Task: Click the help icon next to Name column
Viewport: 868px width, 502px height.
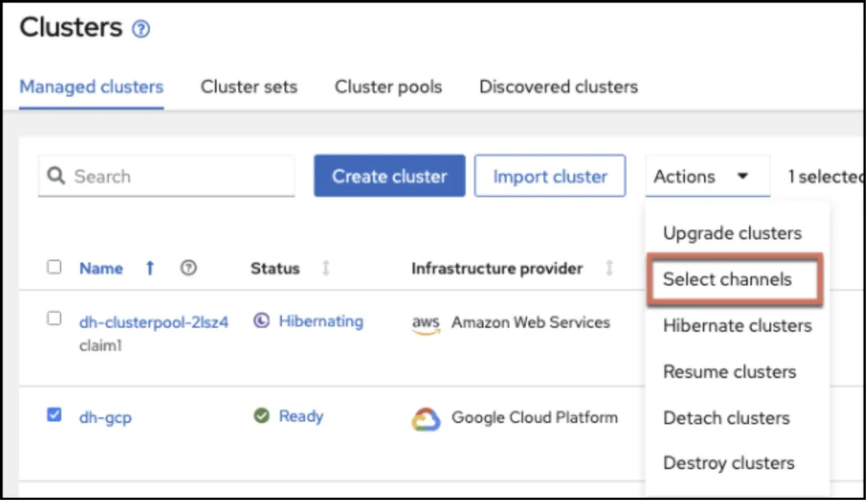Action: point(188,268)
